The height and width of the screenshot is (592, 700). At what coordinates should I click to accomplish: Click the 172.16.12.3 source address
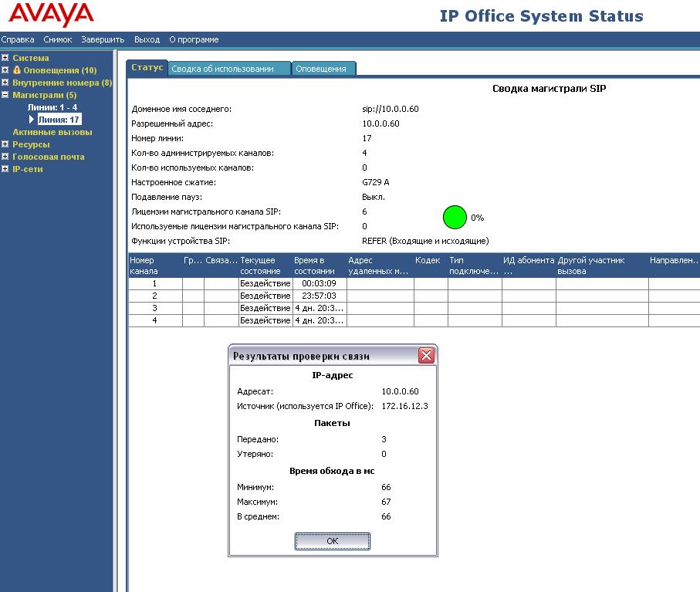pyautogui.click(x=404, y=406)
